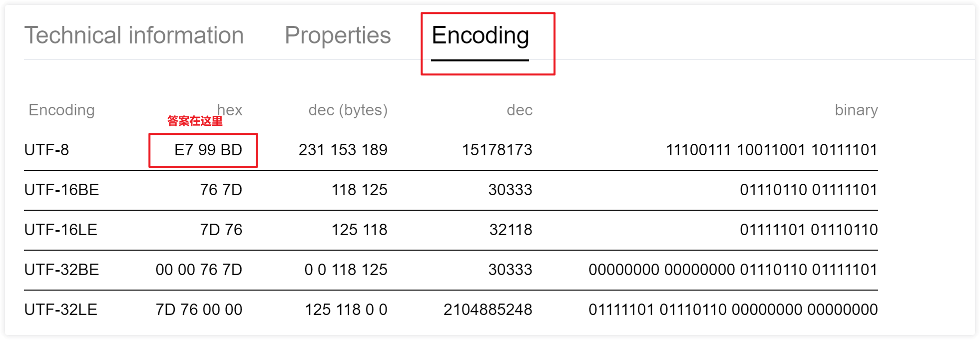Screen dimensions: 980x340
Task: Click the UTF-8 row label
Action: (x=46, y=150)
